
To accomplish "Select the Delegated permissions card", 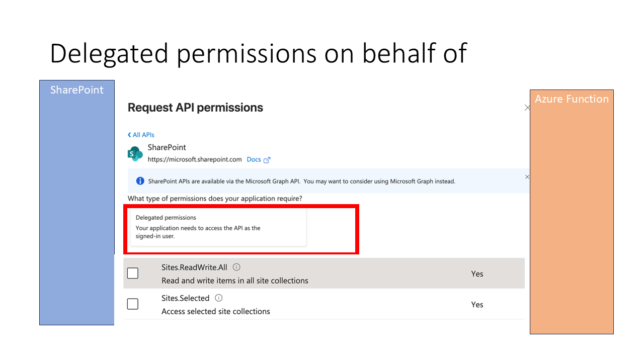I will [x=218, y=227].
